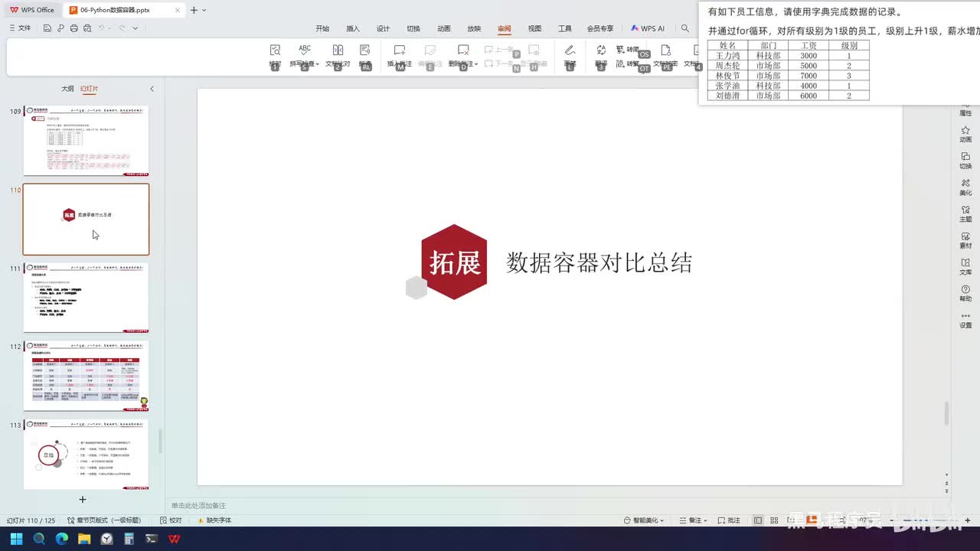Click the search magnifier next to WPS AI

685,28
